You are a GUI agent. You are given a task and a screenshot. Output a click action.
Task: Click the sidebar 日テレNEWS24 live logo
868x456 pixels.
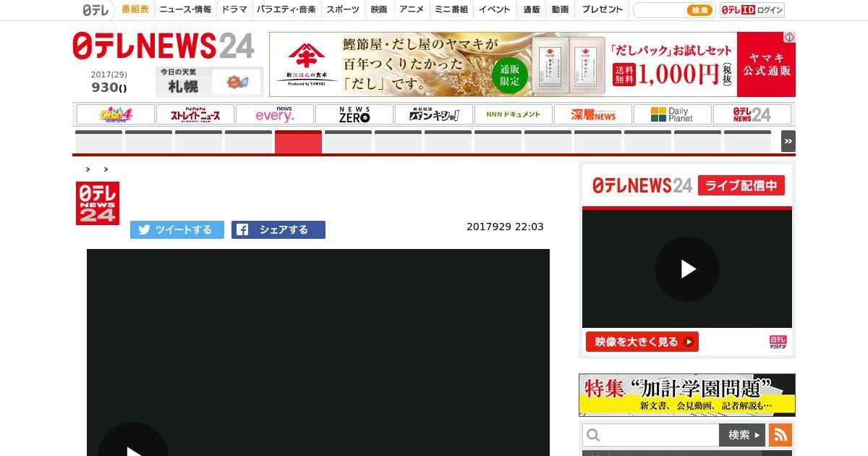[642, 185]
